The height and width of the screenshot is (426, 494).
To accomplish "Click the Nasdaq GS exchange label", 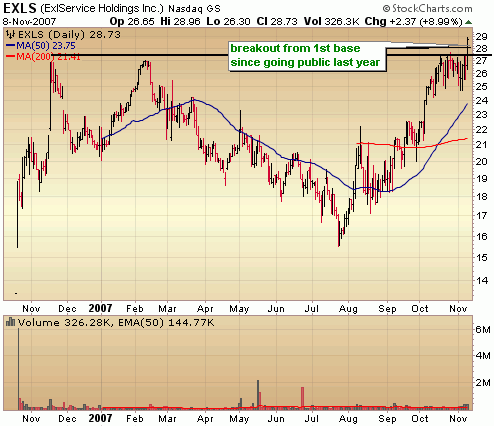I will (194, 8).
